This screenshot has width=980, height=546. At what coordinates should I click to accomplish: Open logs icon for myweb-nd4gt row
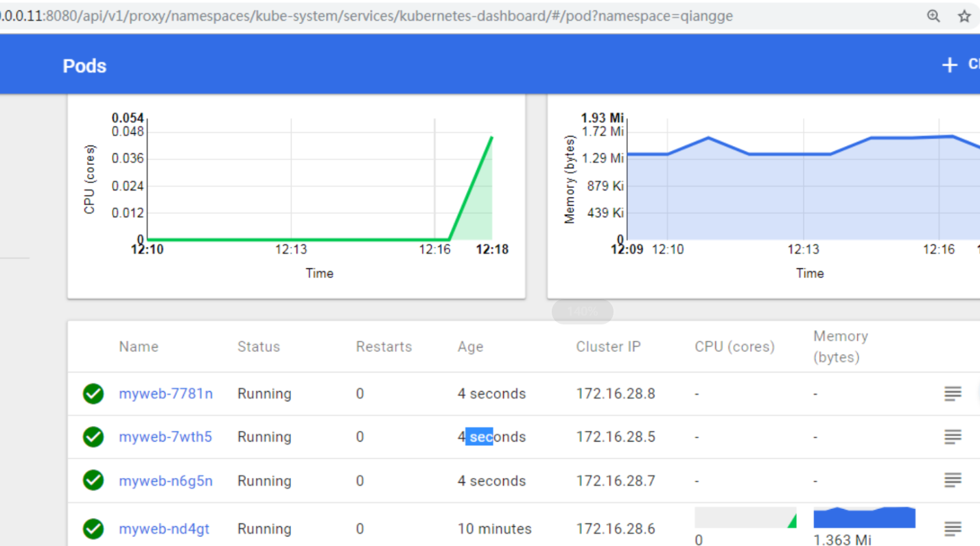click(953, 529)
